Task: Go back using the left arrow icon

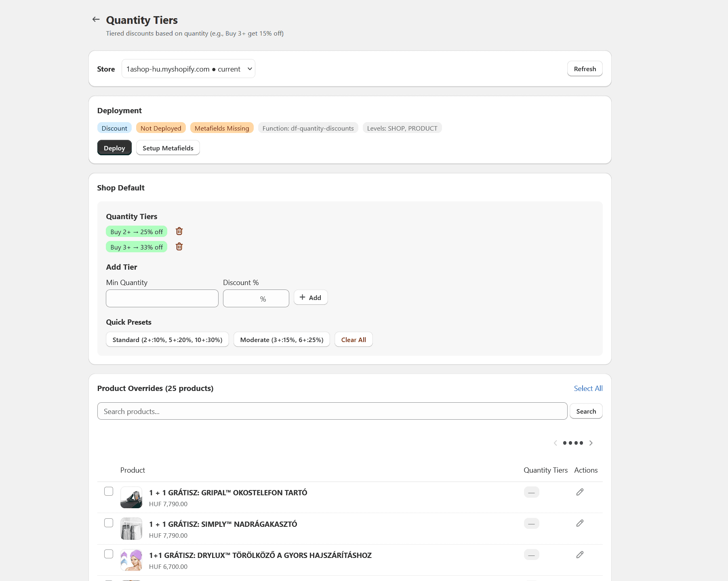Action: 96,19
